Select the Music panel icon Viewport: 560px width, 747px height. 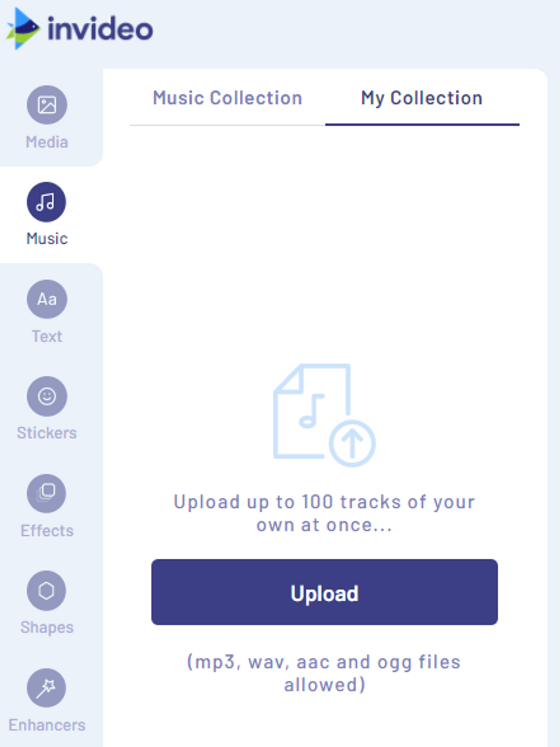pos(46,202)
